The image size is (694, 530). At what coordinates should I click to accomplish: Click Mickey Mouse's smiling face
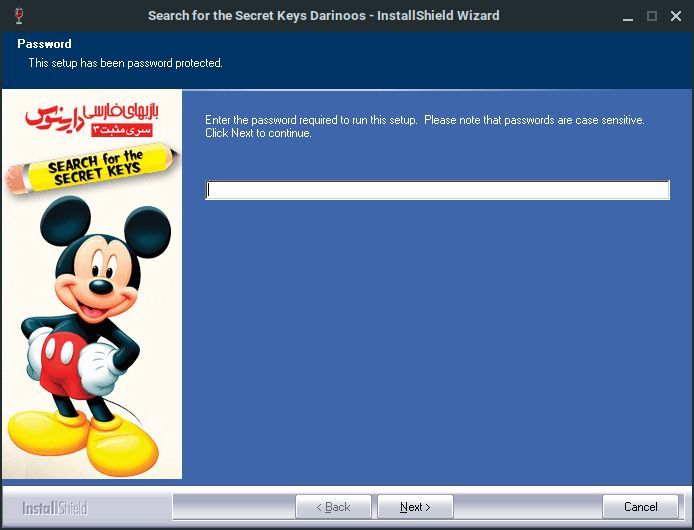tap(97, 272)
